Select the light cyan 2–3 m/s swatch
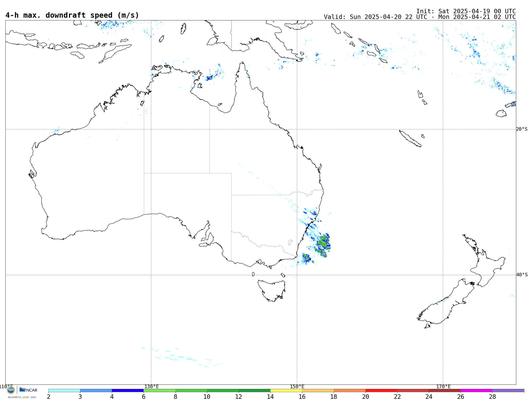The image size is (532, 400). 64,391
